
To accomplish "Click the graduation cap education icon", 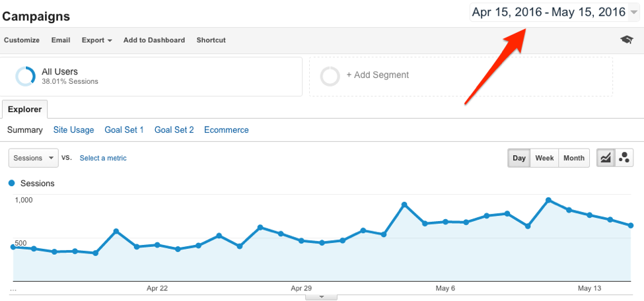I will 627,40.
